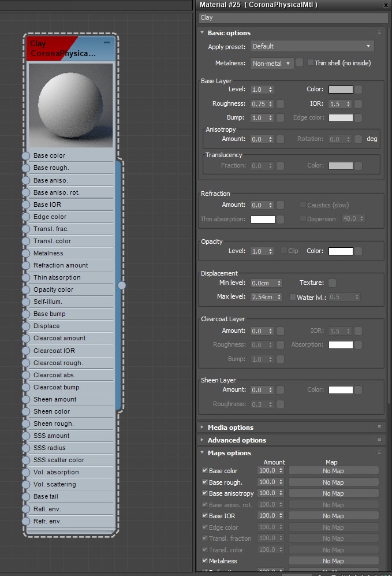392x576 pixels.
Task: Click the Refraction amount input socket
Action: pos(26,265)
